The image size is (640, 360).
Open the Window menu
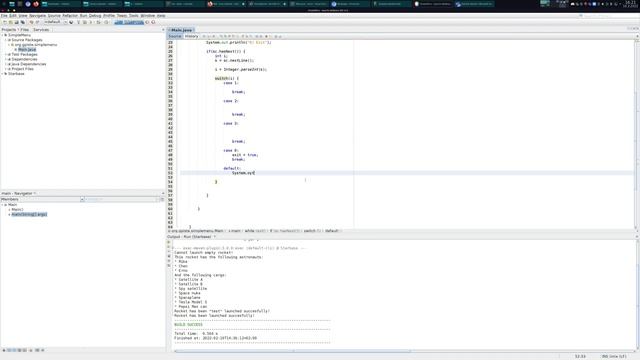[147, 16]
